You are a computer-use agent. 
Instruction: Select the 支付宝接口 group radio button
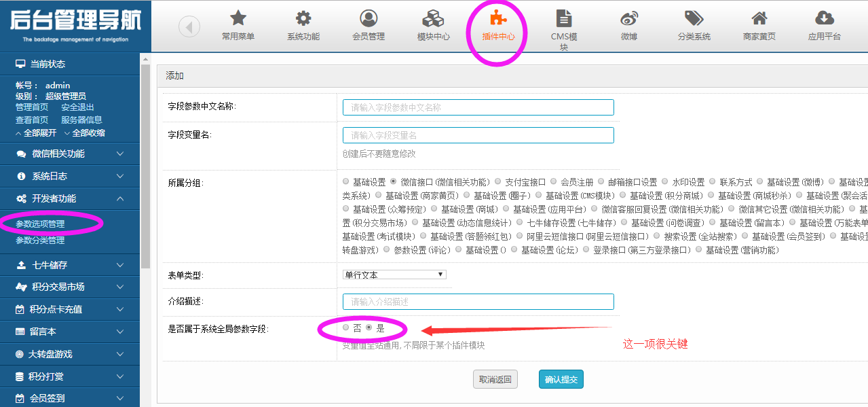(498, 182)
